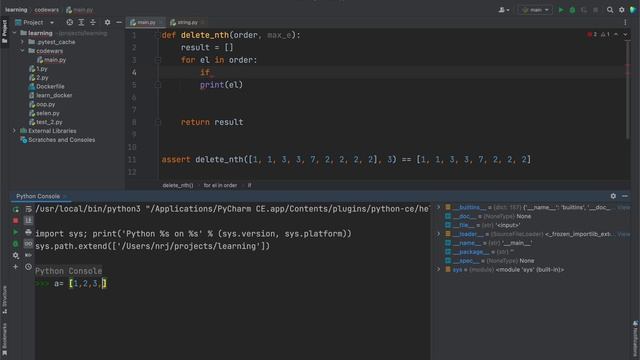The height and width of the screenshot is (360, 640).
Task: Toggle soft-wrap in Python console
Action: [28, 209]
